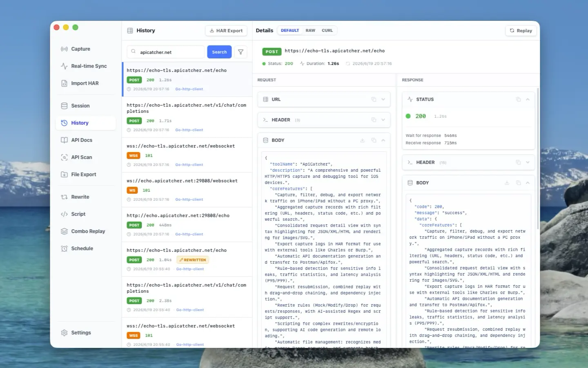Select the ws://echo.apicatcher.net:29808/websocket entry

[x=187, y=190]
